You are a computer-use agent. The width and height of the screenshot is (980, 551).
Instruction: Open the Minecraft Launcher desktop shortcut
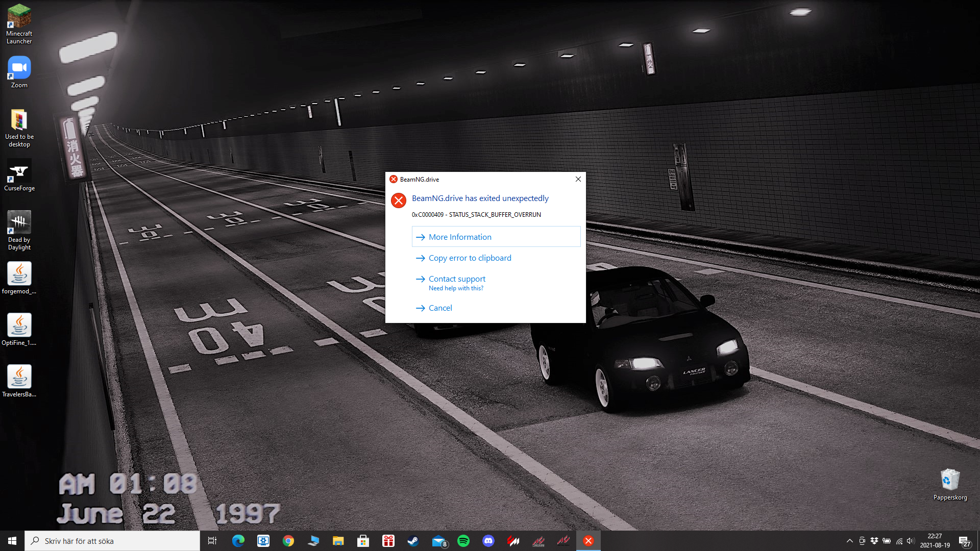[19, 24]
